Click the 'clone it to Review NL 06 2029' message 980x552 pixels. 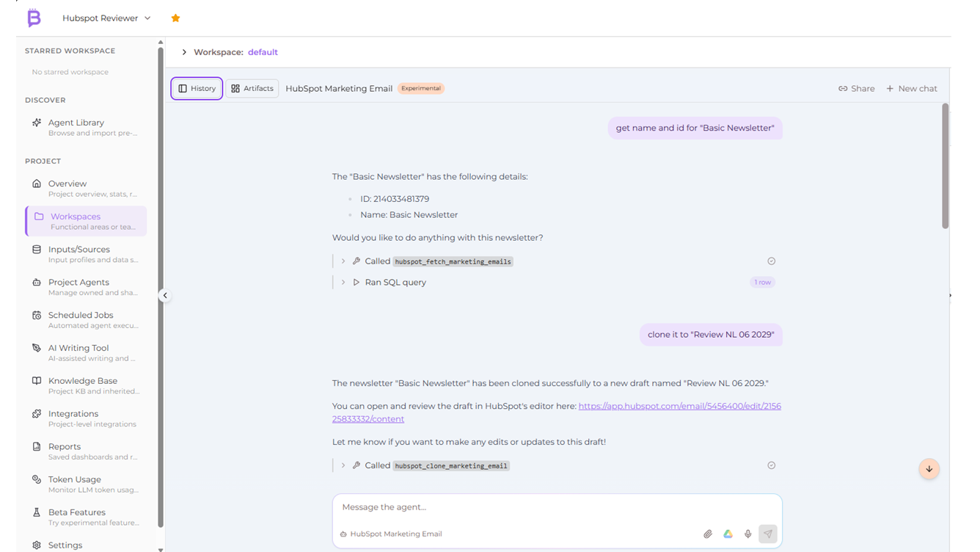(x=711, y=335)
